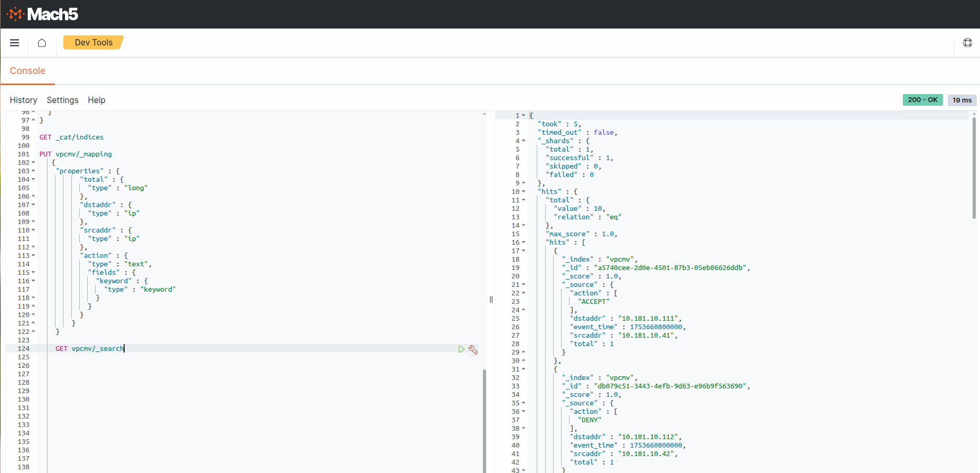
Task: Click the timed_out false value
Action: click(x=603, y=133)
